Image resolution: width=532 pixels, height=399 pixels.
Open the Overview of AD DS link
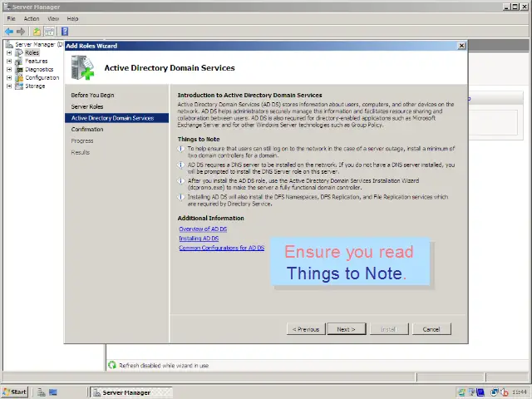click(203, 229)
